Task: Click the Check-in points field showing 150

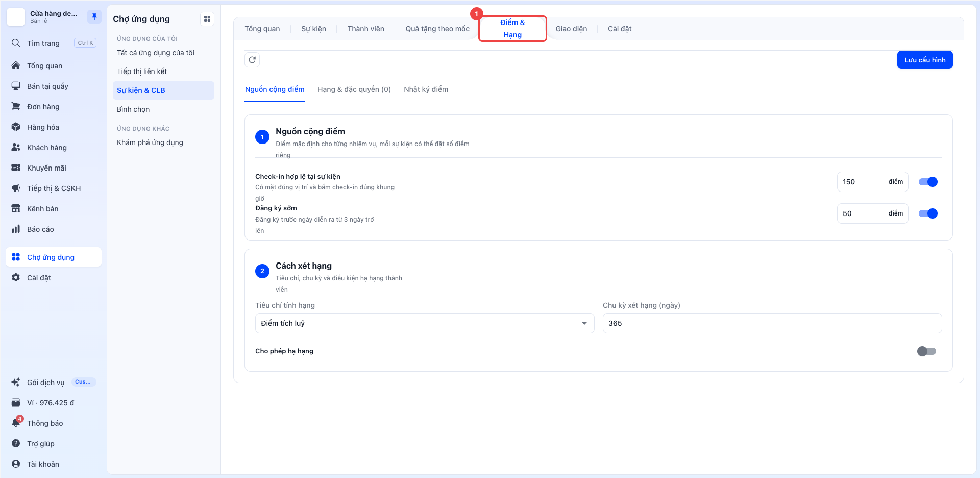Action: (x=872, y=182)
